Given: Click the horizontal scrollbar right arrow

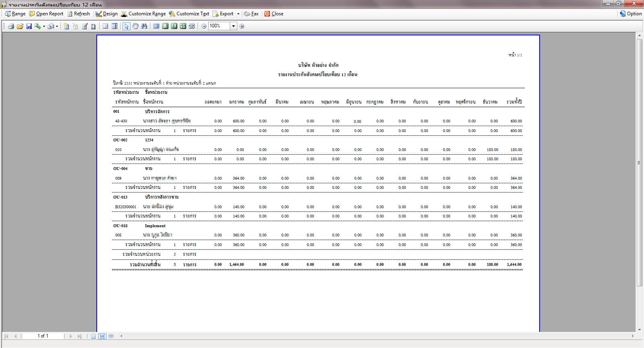Looking at the screenshot, I should [x=633, y=336].
